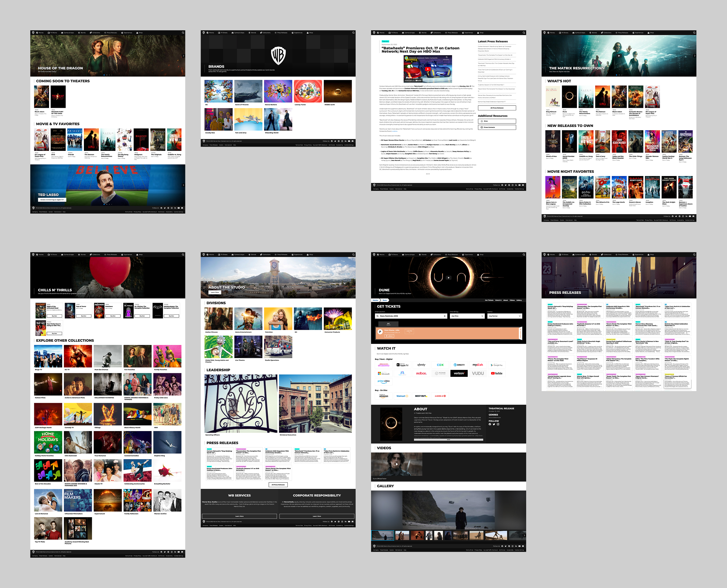Click the 2:45 PM showtime at Penn Cinema

pyautogui.click(x=409, y=331)
